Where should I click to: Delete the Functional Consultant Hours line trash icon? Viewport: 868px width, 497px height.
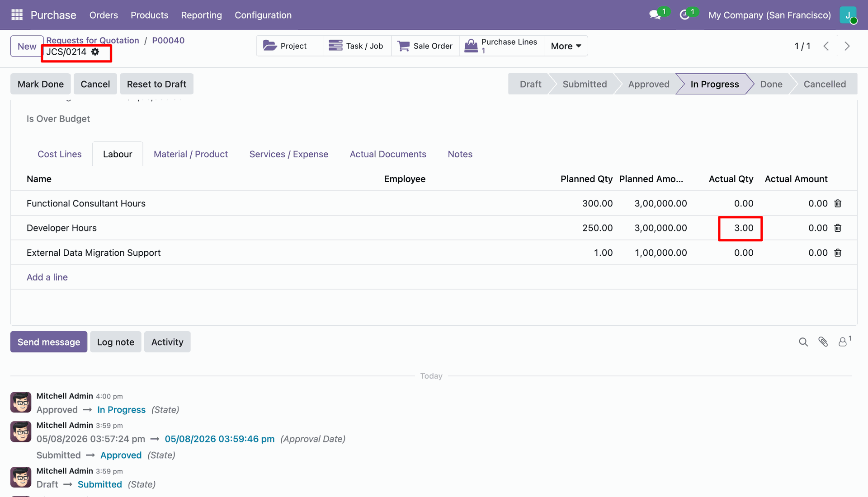[x=838, y=204]
